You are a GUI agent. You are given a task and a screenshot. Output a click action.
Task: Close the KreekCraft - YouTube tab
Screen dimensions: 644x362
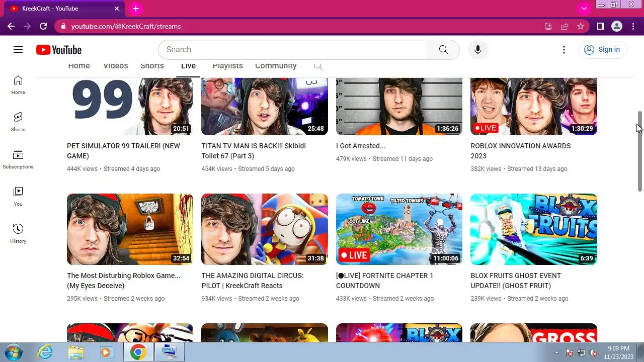click(117, 9)
